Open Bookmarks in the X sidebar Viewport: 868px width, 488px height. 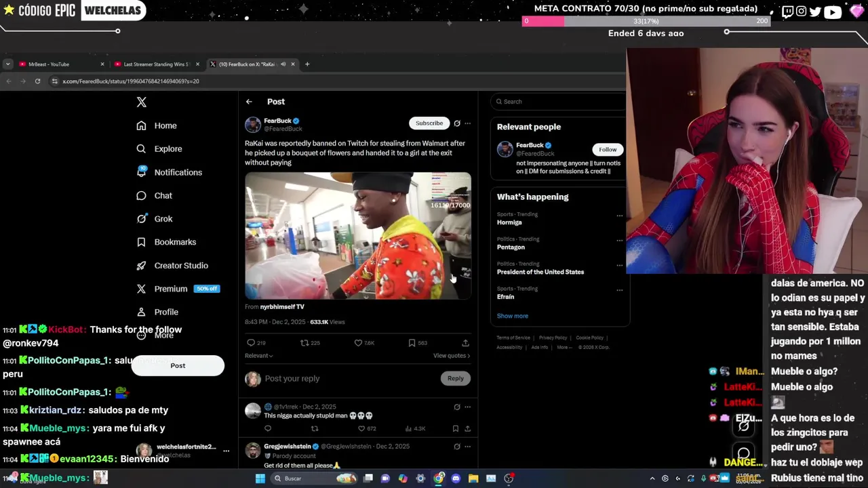[x=166, y=242]
